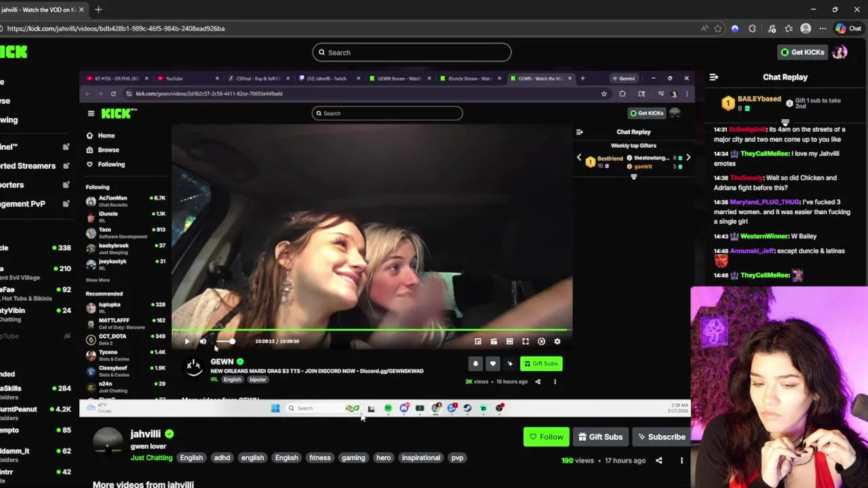
Task: Click Windows Start button in embedded taskbar
Action: coord(275,408)
